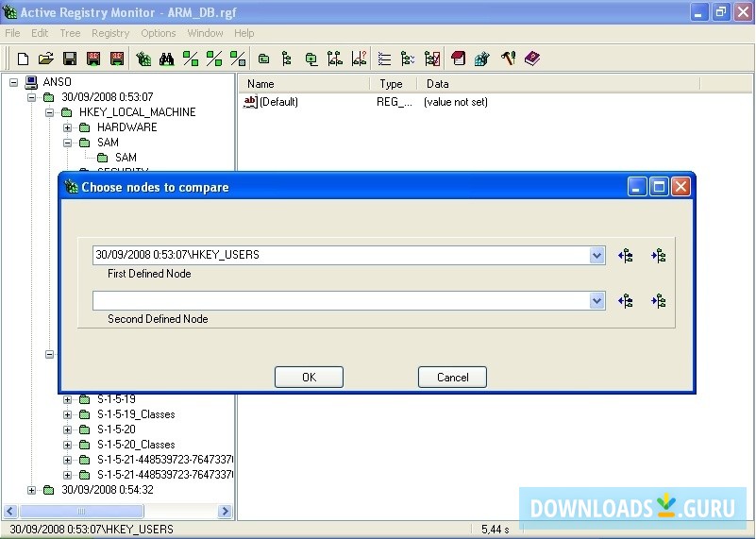Click the New file toolbar icon
This screenshot has height=539, width=756.
click(23, 59)
